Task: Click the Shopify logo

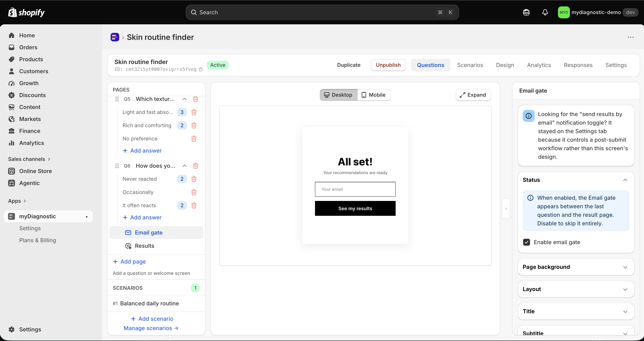Action: pyautogui.click(x=26, y=12)
